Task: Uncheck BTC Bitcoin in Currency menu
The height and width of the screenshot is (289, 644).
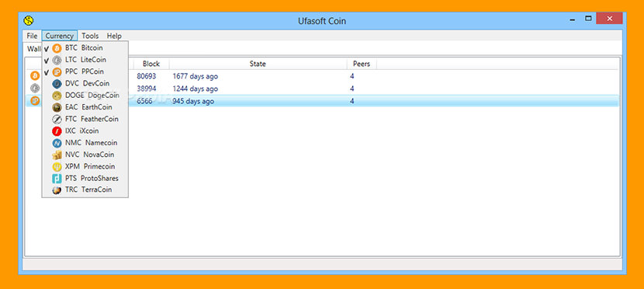Action: point(85,47)
